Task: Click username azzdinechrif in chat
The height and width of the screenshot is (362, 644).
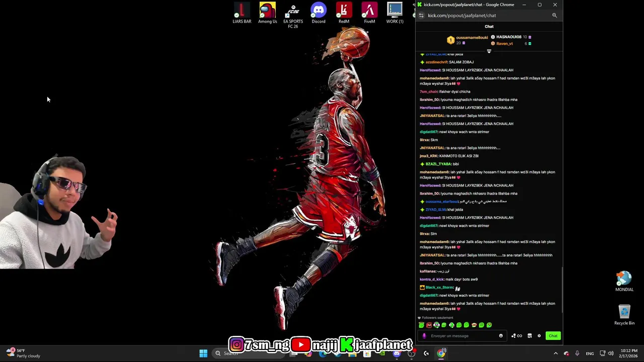Action: (437, 62)
